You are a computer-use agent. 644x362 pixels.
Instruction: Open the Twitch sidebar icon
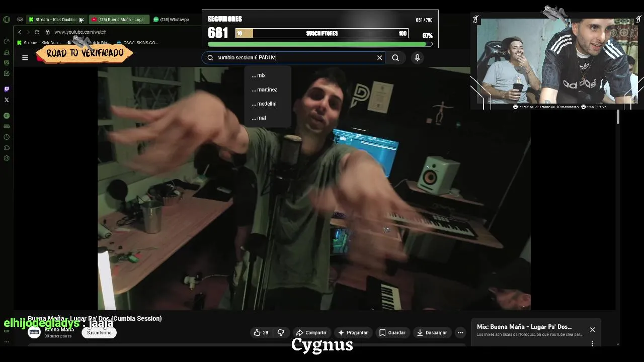[x=6, y=89]
